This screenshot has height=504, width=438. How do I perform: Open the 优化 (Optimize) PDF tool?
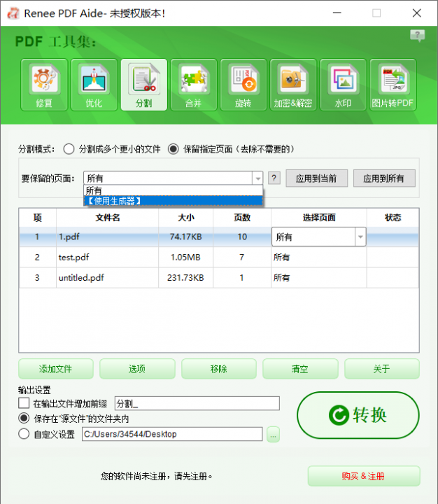[x=94, y=85]
